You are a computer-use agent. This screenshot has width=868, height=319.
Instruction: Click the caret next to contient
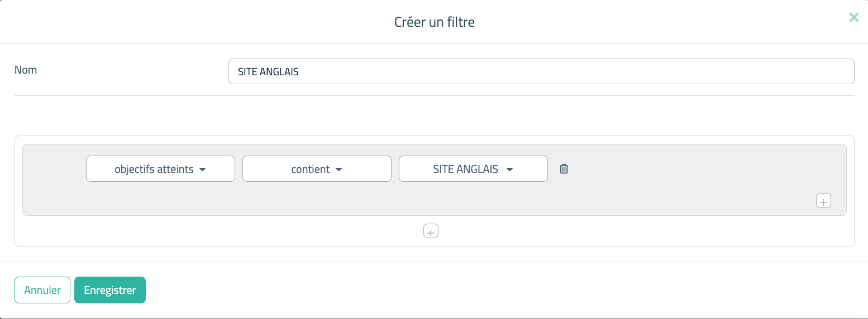point(338,170)
